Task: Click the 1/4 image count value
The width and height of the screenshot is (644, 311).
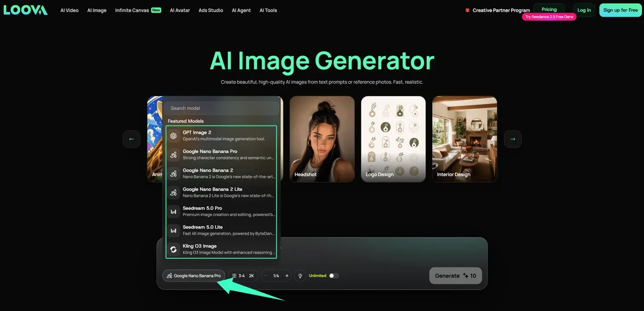Action: pyautogui.click(x=276, y=276)
